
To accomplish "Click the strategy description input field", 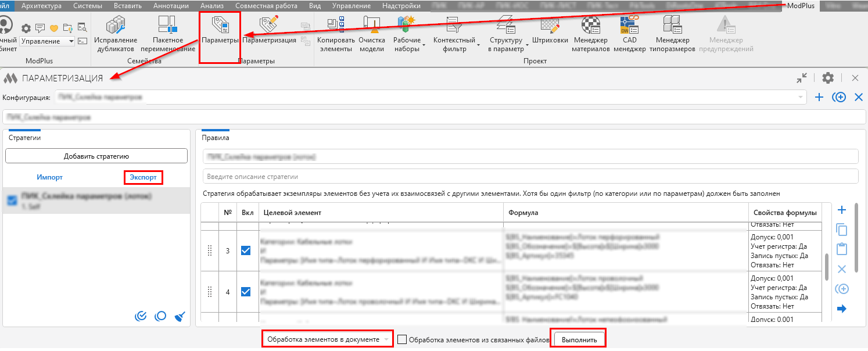I will point(530,176).
